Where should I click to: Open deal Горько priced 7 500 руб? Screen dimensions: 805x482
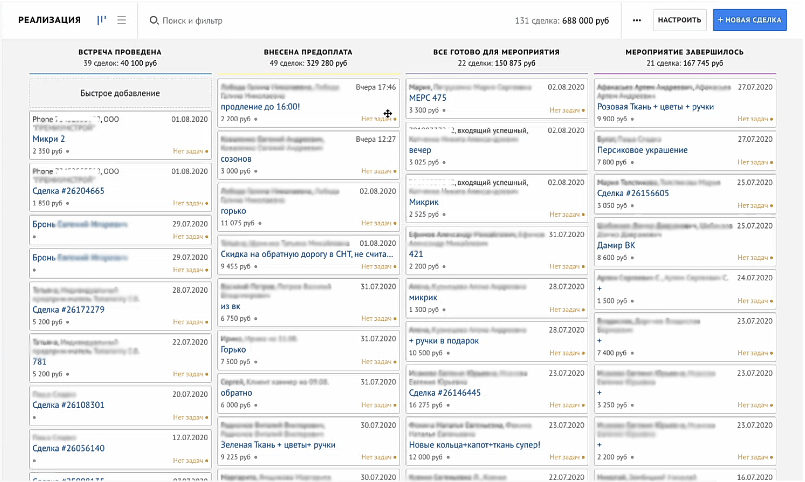point(234,350)
